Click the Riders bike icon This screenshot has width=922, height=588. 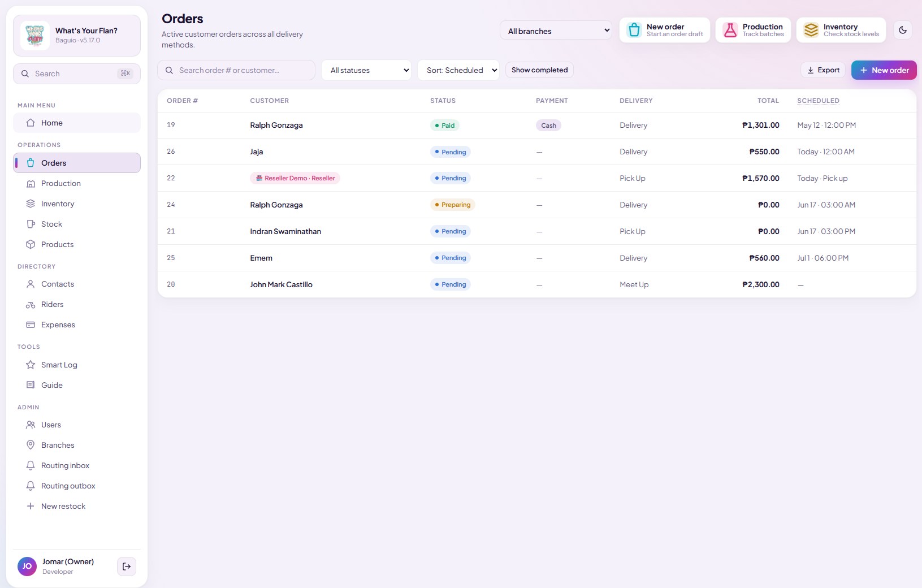point(31,304)
